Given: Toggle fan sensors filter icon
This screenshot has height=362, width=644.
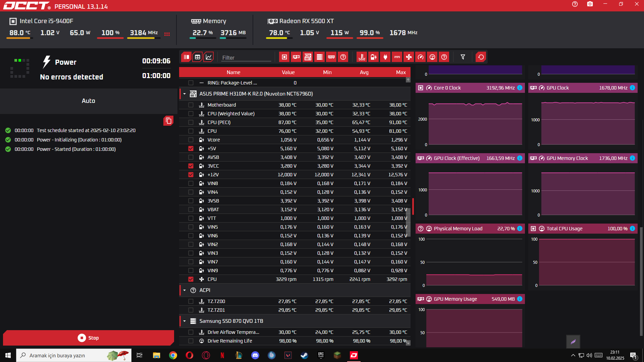Looking at the screenshot, I should click(409, 57).
